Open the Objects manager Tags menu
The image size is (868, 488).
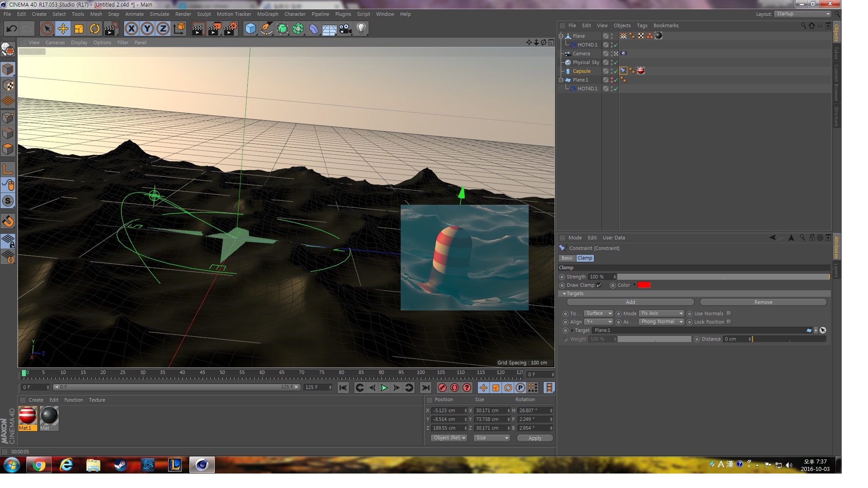[x=642, y=25]
